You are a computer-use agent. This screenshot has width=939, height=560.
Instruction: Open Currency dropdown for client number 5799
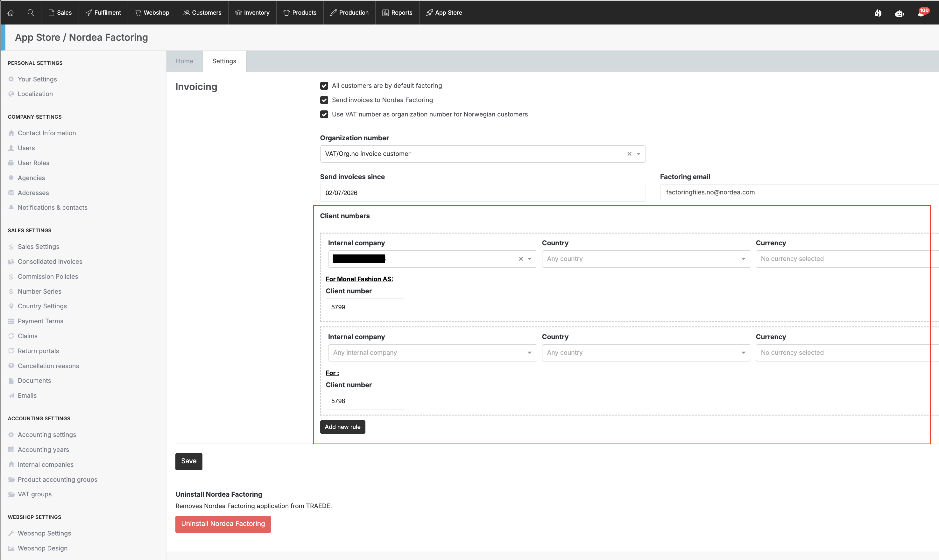[x=847, y=259]
